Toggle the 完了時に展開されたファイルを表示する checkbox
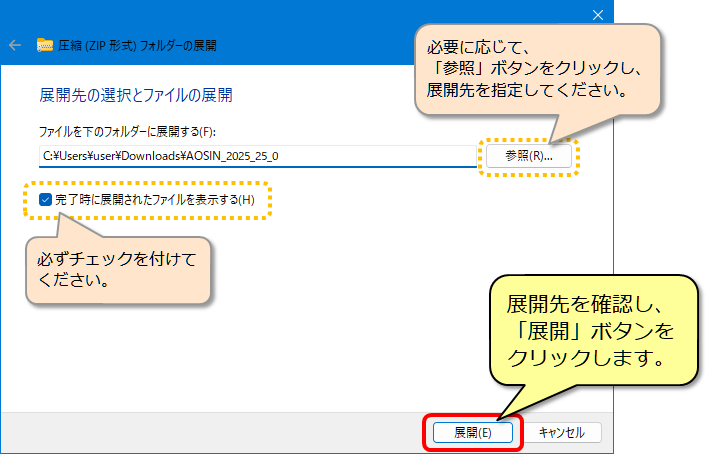Viewport: 708px width, 454px height. [x=45, y=200]
